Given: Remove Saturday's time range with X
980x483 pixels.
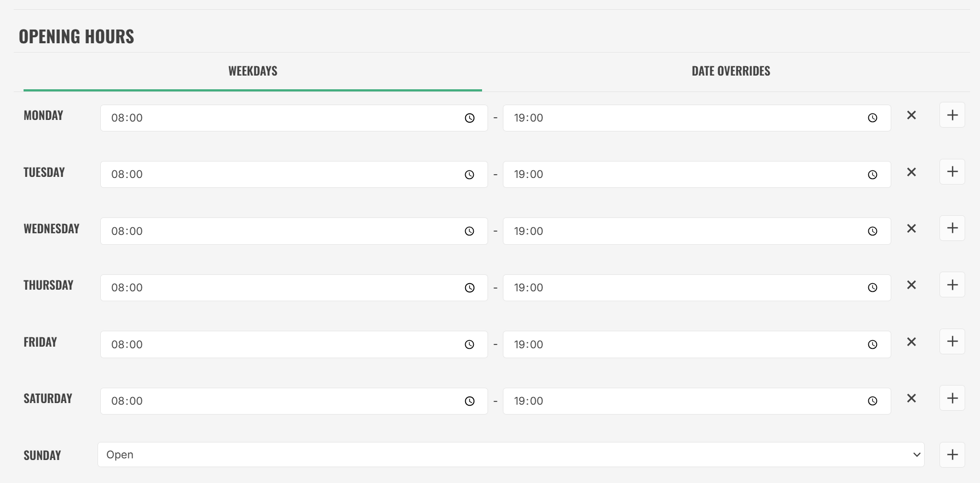Looking at the screenshot, I should [x=911, y=398].
